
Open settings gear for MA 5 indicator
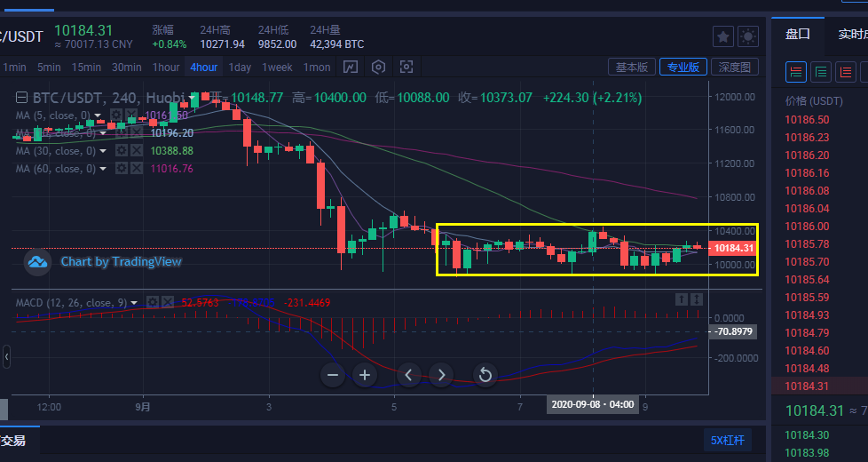(x=116, y=115)
